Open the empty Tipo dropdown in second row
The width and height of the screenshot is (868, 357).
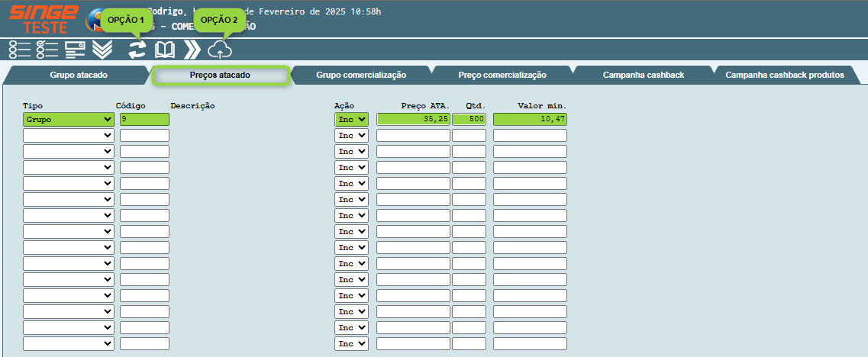pyautogui.click(x=69, y=136)
